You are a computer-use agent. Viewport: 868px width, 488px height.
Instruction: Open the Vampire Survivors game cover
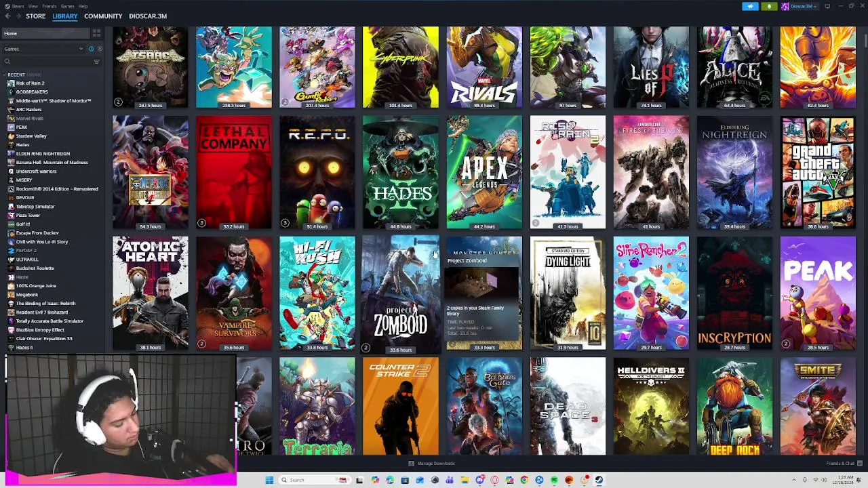234,293
